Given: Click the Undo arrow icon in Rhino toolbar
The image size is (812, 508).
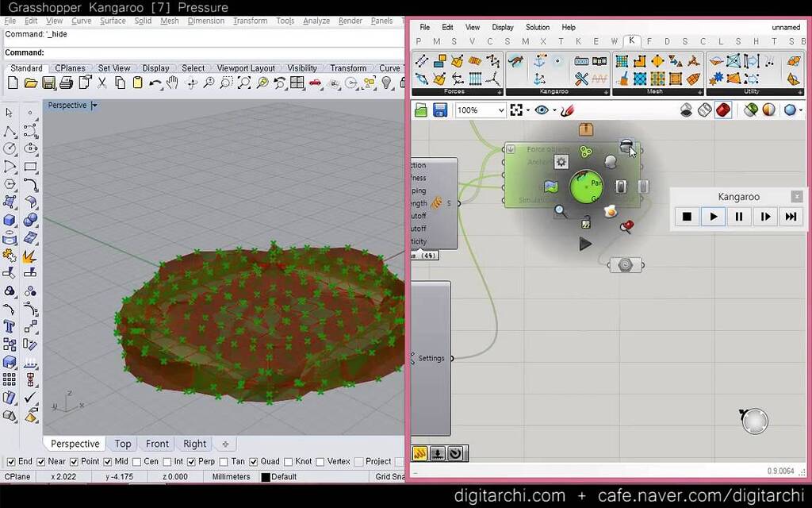Looking at the screenshot, I should pyautogui.click(x=155, y=83).
